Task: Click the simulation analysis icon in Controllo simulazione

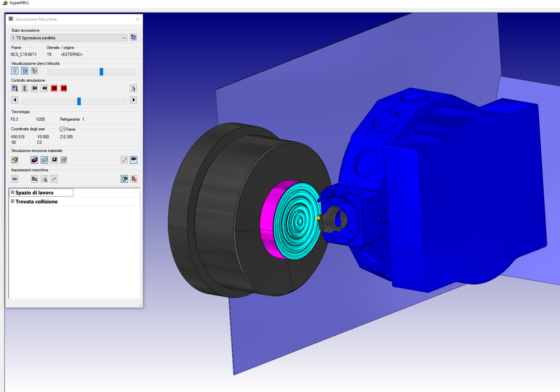Action: click(15, 88)
